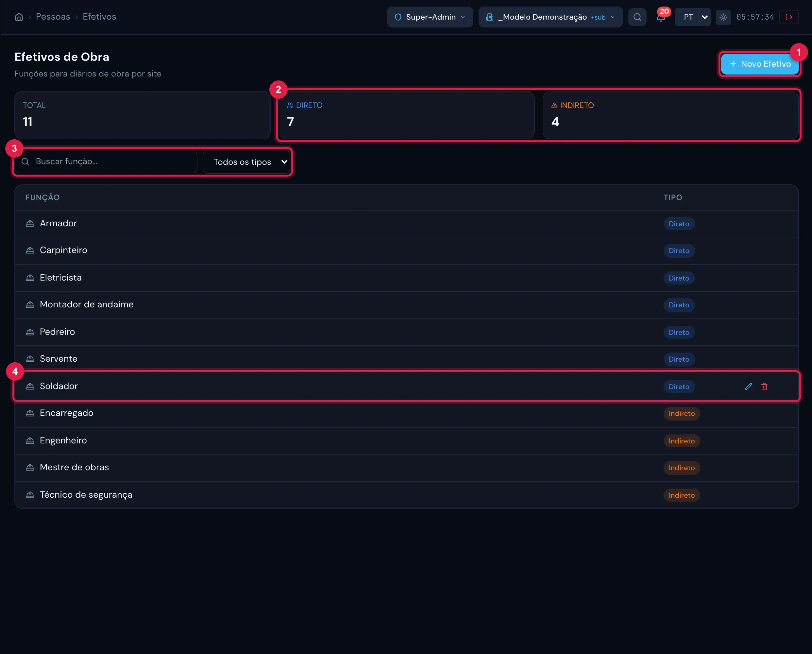Open the global search icon in header
812x654 pixels.
pyautogui.click(x=637, y=17)
